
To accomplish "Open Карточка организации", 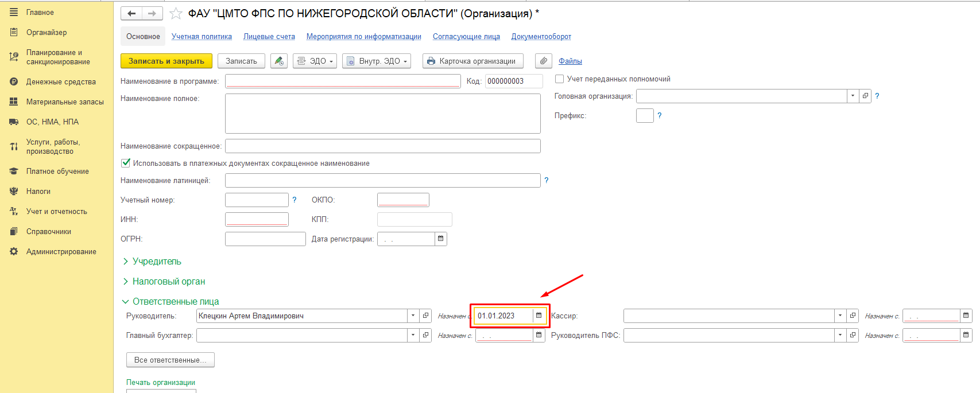I will [473, 61].
